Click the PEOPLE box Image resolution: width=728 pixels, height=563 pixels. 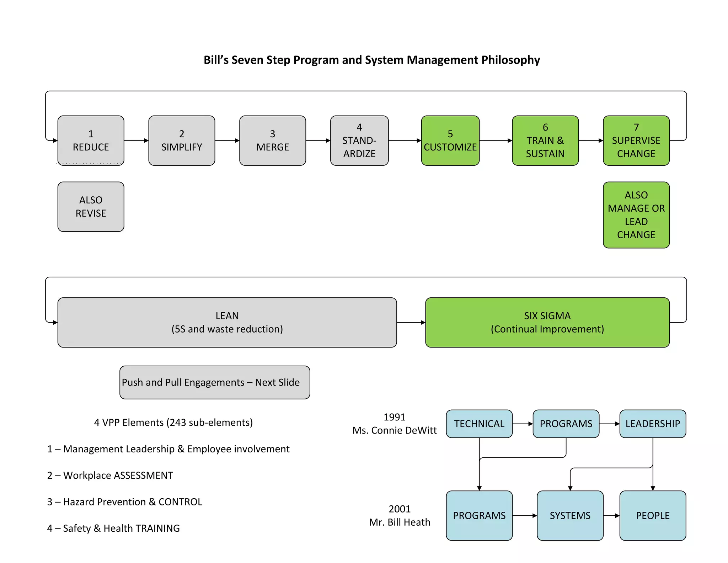tap(653, 515)
